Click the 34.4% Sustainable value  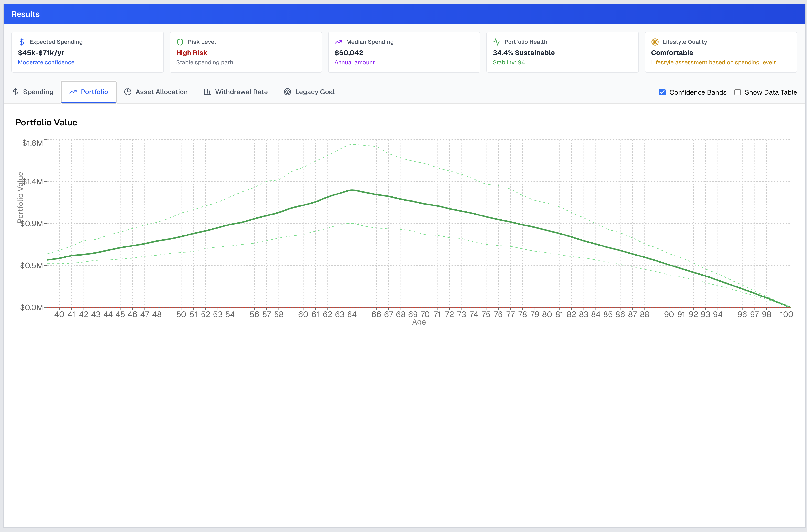coord(523,53)
